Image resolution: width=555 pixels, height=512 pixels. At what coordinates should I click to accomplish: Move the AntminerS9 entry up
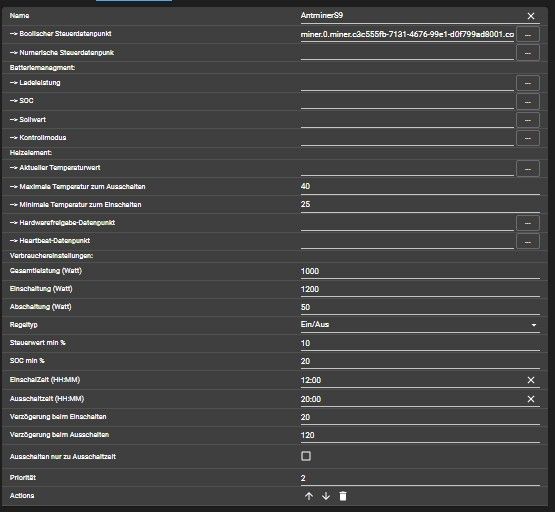pyautogui.click(x=309, y=496)
